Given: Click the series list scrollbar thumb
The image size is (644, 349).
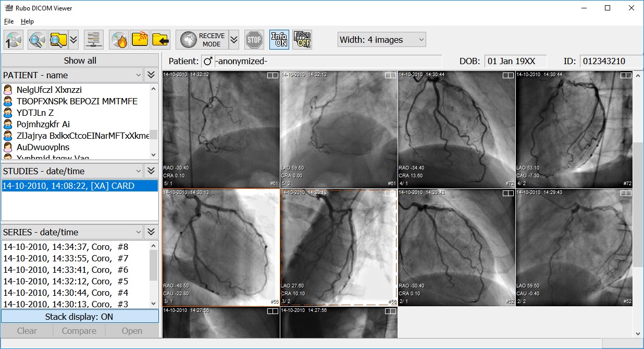Looking at the screenshot, I should (153, 265).
